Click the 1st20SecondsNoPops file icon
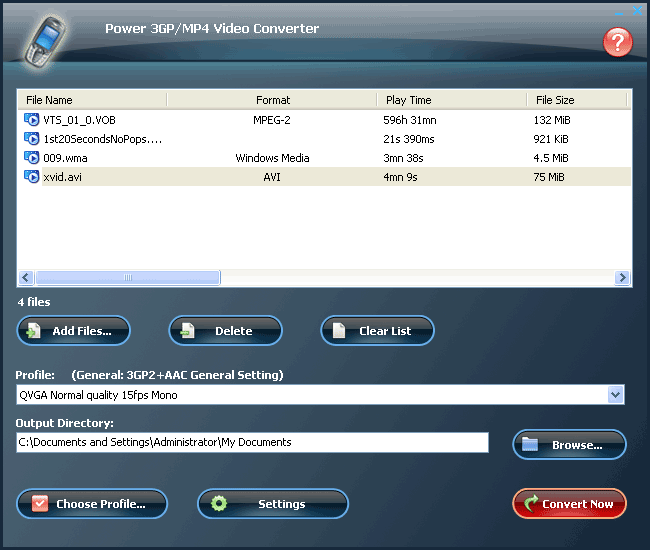 [x=32, y=139]
